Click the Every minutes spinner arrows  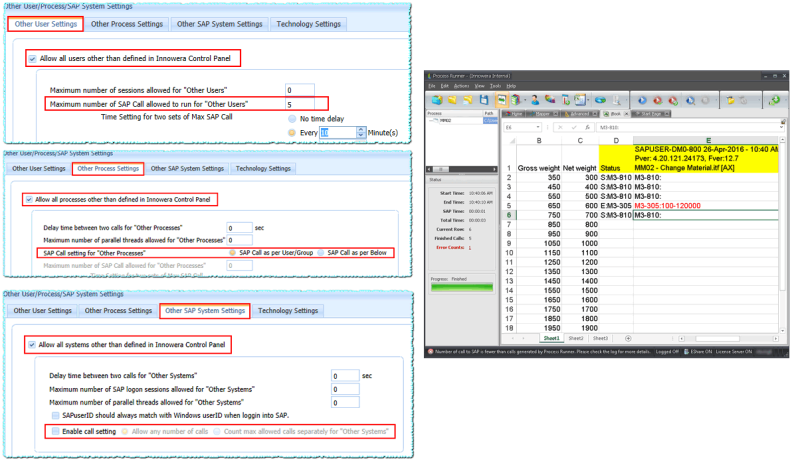click(x=361, y=133)
